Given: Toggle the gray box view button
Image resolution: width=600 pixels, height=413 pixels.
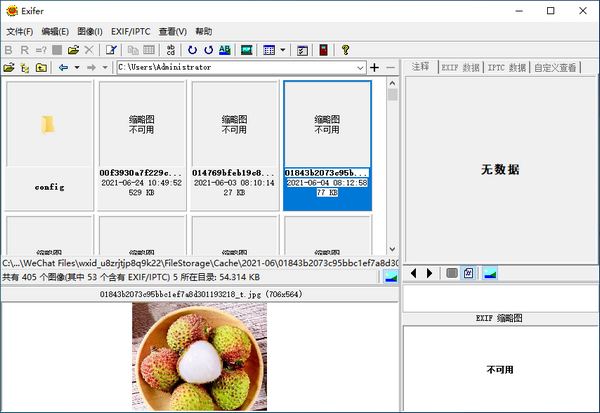Looking at the screenshot, I should (452, 273).
